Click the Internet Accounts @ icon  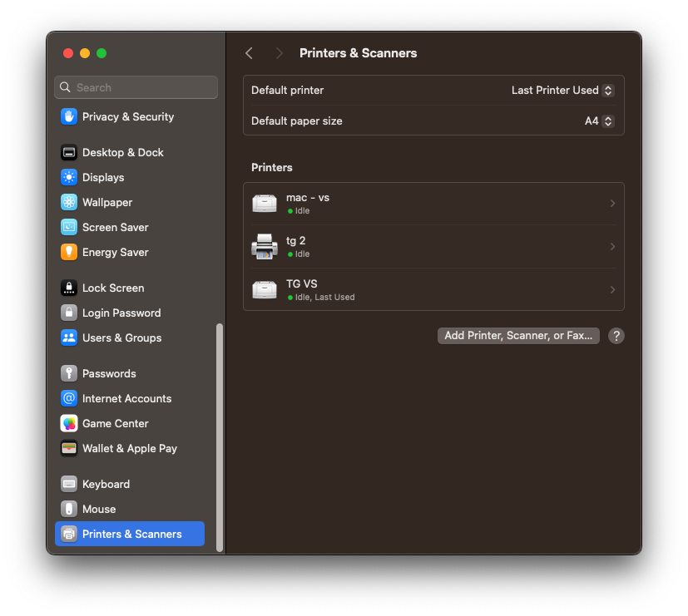click(69, 398)
